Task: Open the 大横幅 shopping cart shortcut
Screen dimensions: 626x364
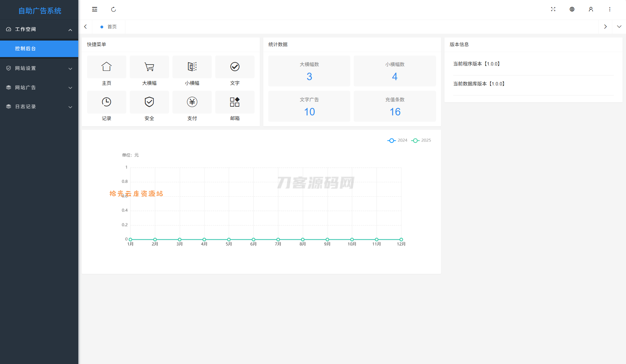Action: [x=149, y=67]
